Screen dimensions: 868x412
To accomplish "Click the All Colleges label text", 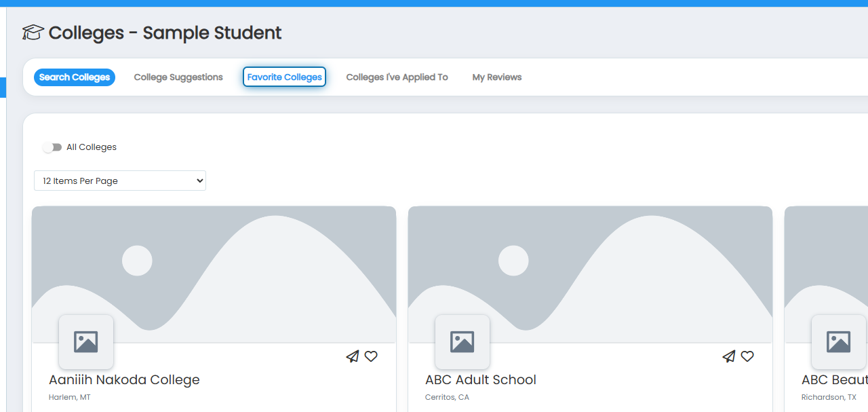I will tap(92, 147).
